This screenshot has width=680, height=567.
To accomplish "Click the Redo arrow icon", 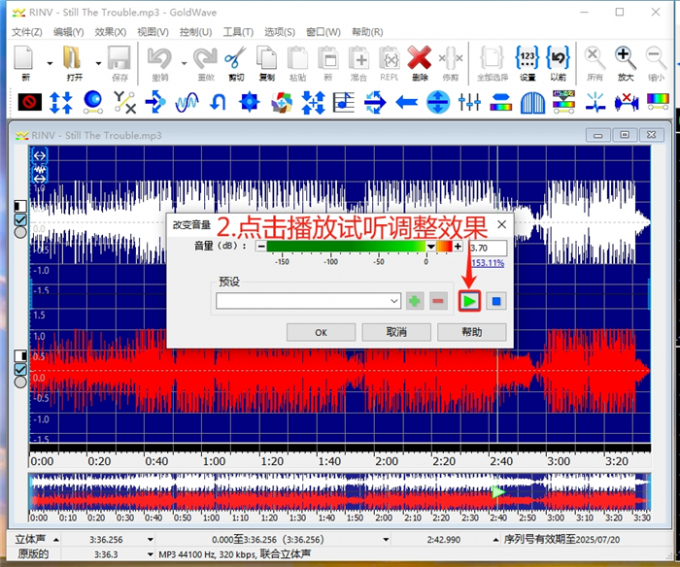I will tap(205, 58).
